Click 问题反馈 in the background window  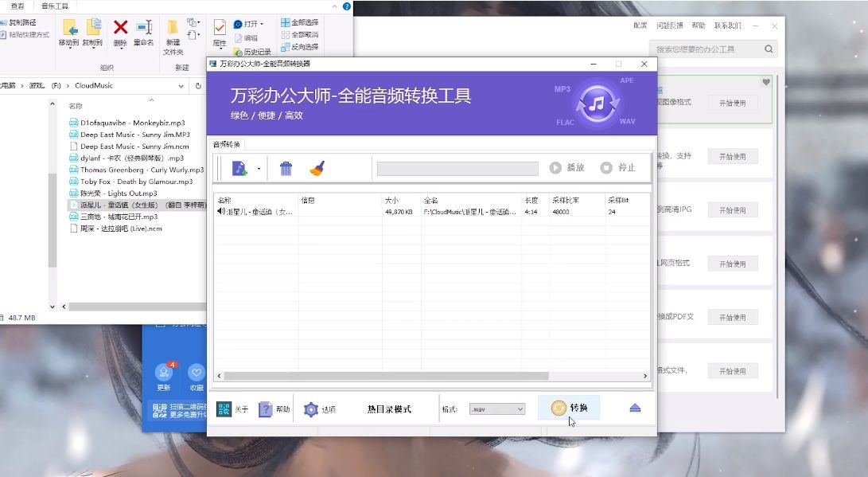click(669, 25)
